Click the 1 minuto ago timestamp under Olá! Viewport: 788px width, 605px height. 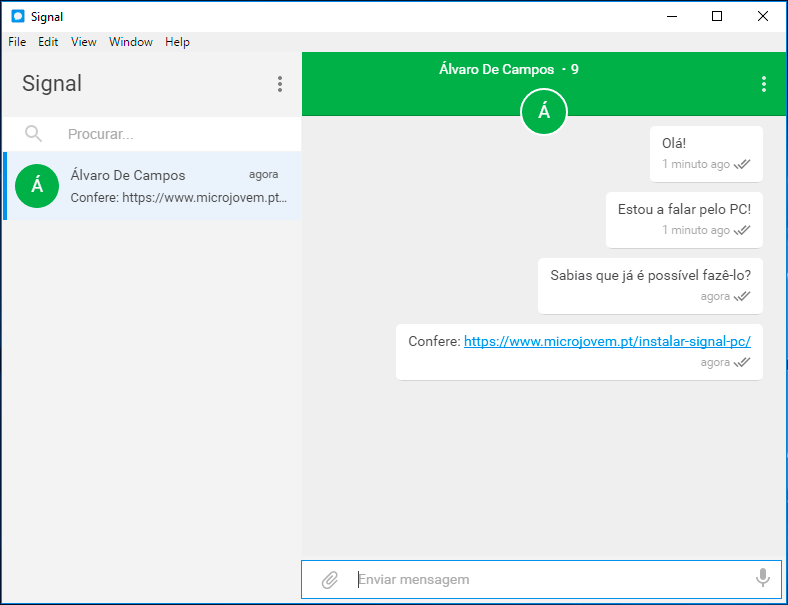coord(696,164)
